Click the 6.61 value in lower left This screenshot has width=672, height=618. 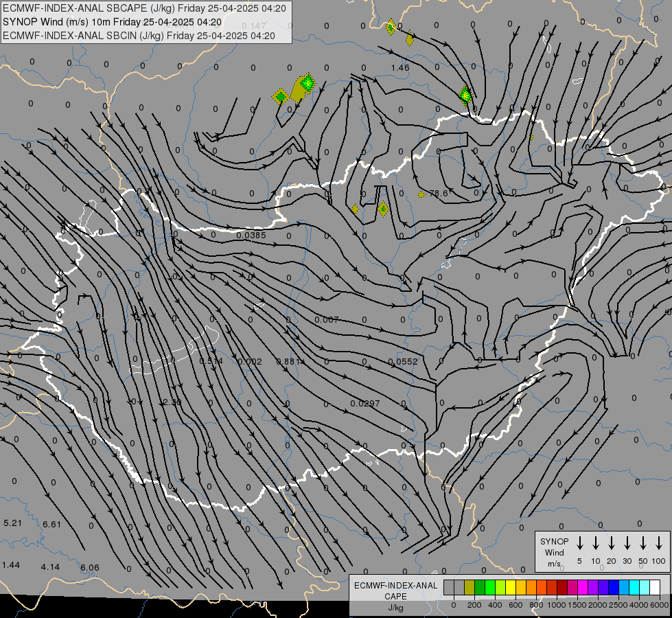[x=52, y=524]
